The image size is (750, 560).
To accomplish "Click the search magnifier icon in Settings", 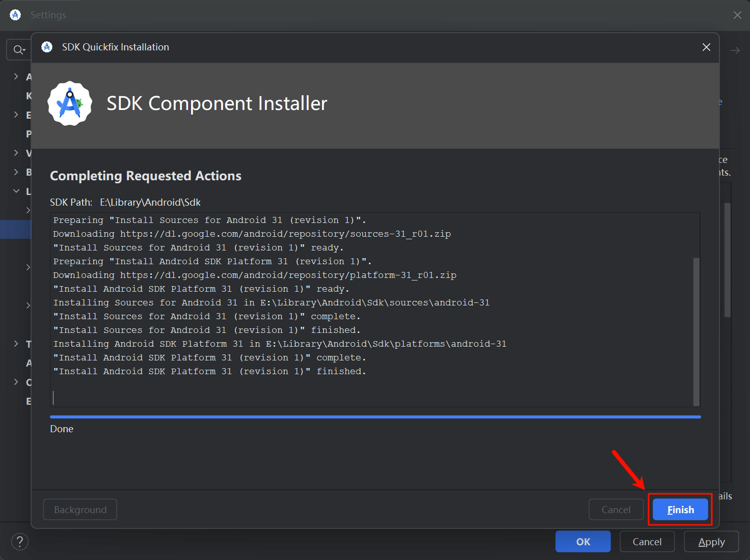I will coord(18,50).
